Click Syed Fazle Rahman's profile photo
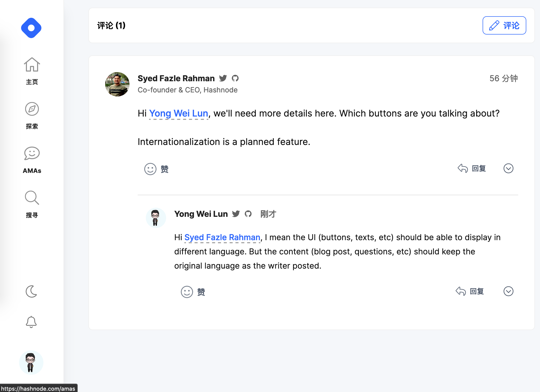 (x=117, y=84)
